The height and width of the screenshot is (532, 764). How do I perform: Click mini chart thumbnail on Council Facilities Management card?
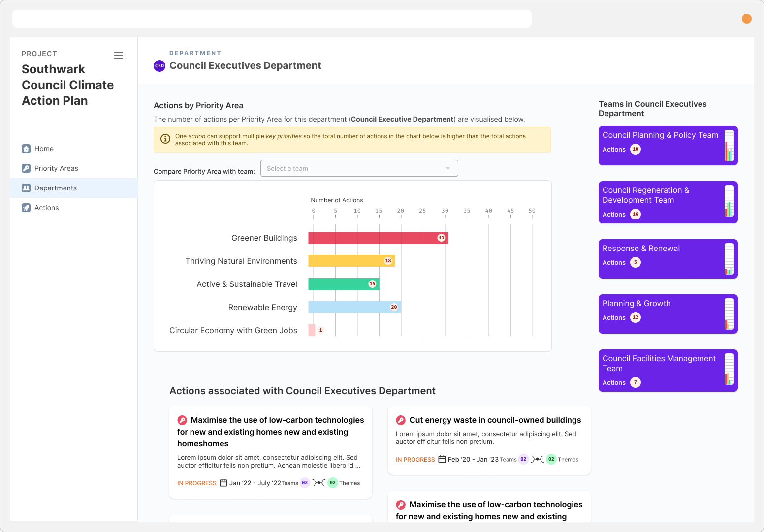[729, 369]
